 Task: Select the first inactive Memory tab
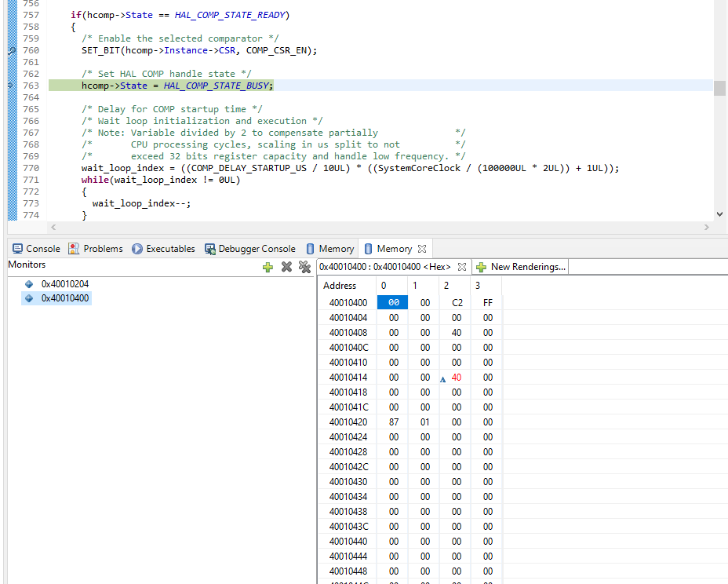(x=330, y=249)
